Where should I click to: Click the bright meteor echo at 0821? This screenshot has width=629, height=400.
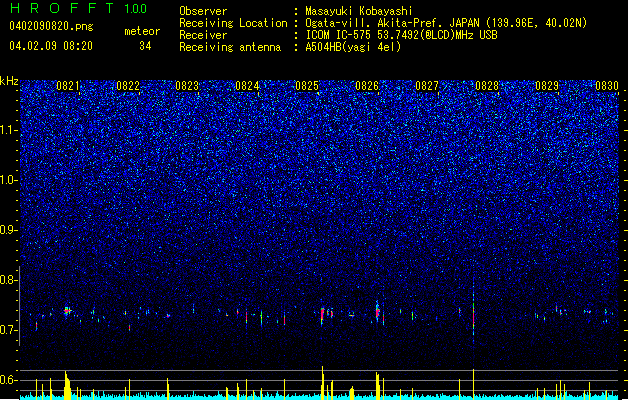67,310
